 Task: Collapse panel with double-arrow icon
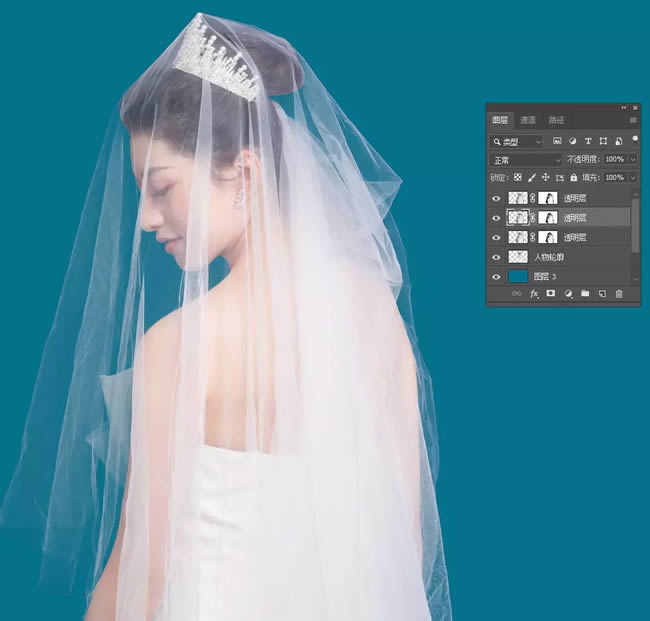pos(624,108)
